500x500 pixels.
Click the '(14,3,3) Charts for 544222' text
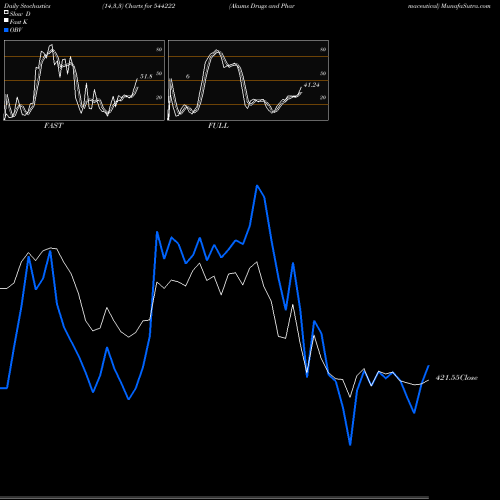(x=139, y=6)
